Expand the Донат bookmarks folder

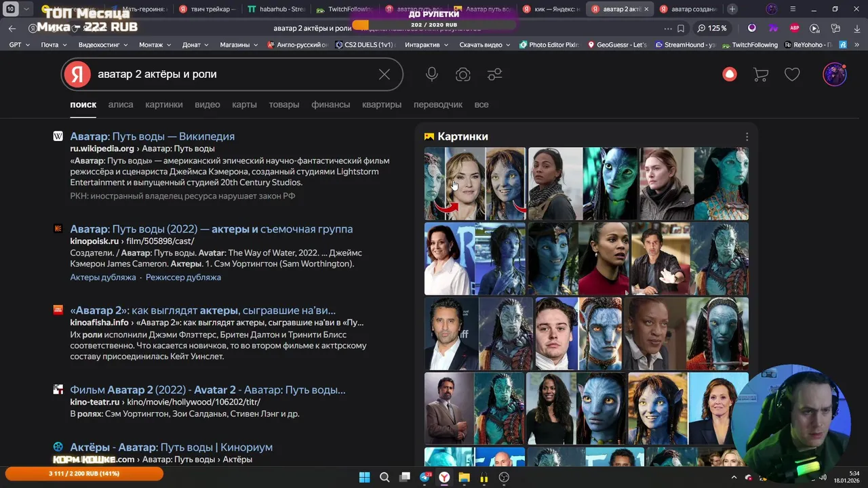[x=196, y=45]
